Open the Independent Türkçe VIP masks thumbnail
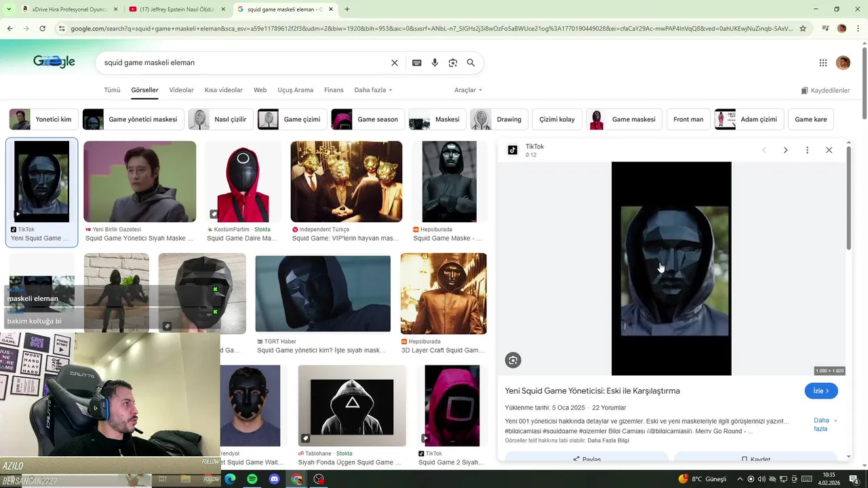This screenshot has height=488, width=868. [347, 182]
